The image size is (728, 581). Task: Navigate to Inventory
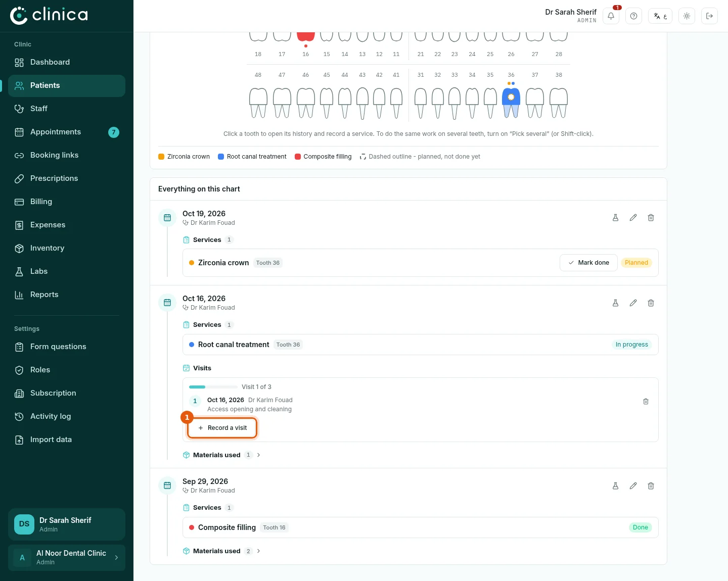[x=67, y=249]
